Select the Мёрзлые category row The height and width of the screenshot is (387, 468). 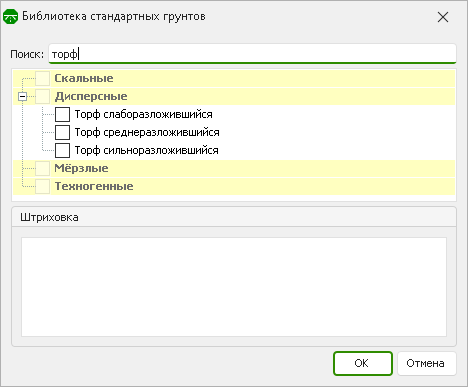234,168
